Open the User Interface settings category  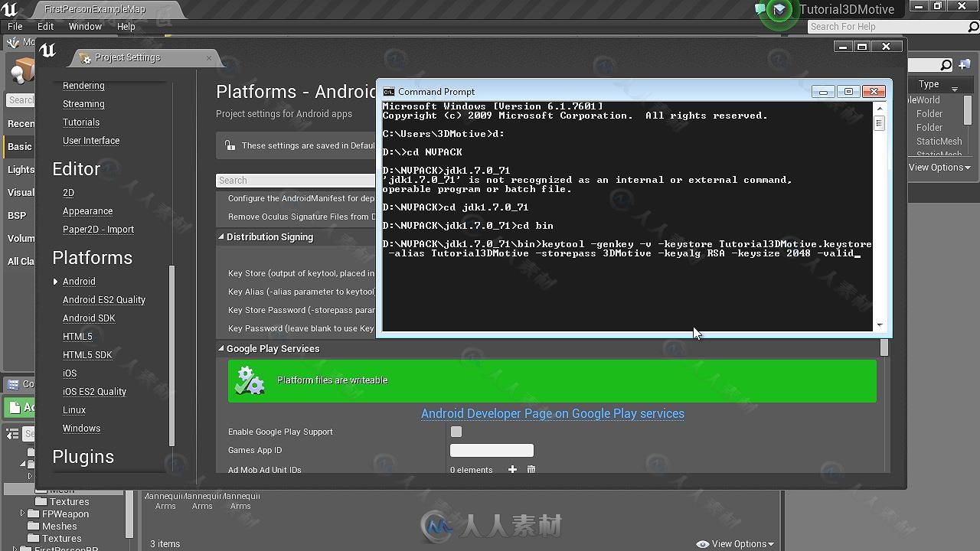click(x=91, y=141)
